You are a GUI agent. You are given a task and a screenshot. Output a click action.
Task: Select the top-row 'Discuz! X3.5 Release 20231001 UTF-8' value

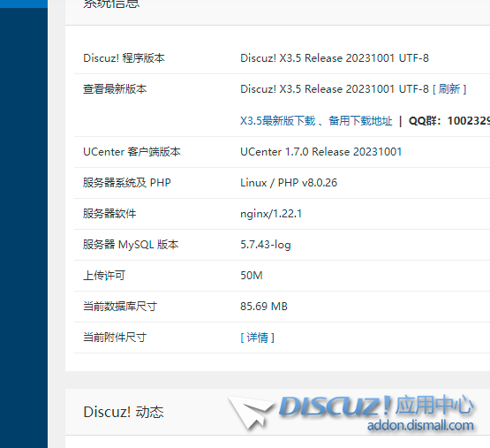pyautogui.click(x=335, y=58)
